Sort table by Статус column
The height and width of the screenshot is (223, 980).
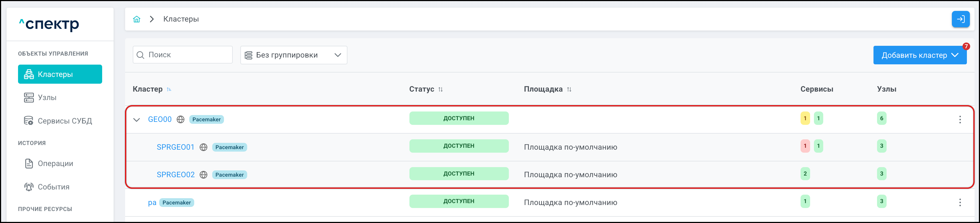pyautogui.click(x=440, y=89)
